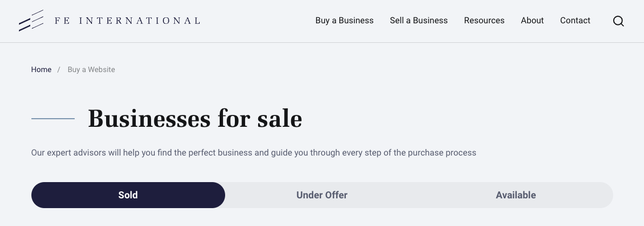Open search with the magnifying glass icon

pos(618,21)
